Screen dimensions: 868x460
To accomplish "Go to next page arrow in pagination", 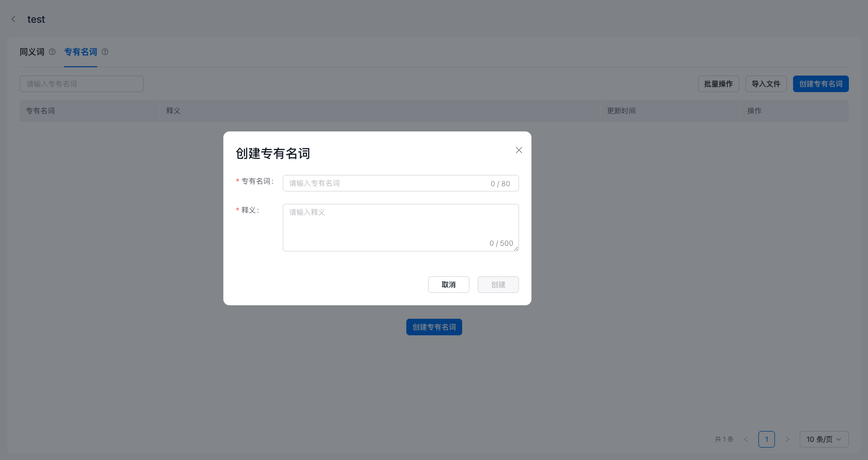I will (787, 439).
